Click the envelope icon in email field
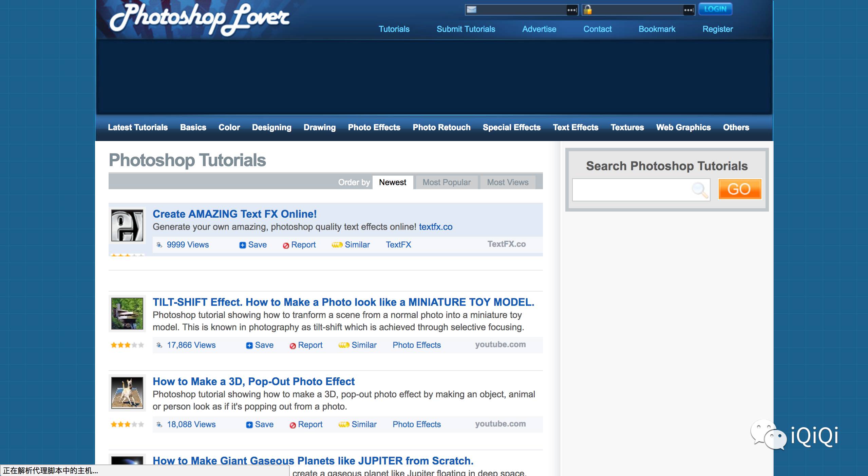The width and height of the screenshot is (868, 476). (x=471, y=9)
